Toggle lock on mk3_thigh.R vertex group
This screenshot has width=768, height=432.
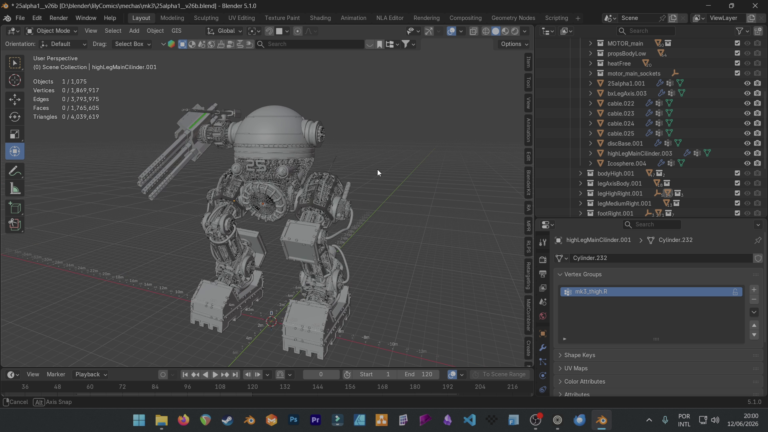[735, 291]
